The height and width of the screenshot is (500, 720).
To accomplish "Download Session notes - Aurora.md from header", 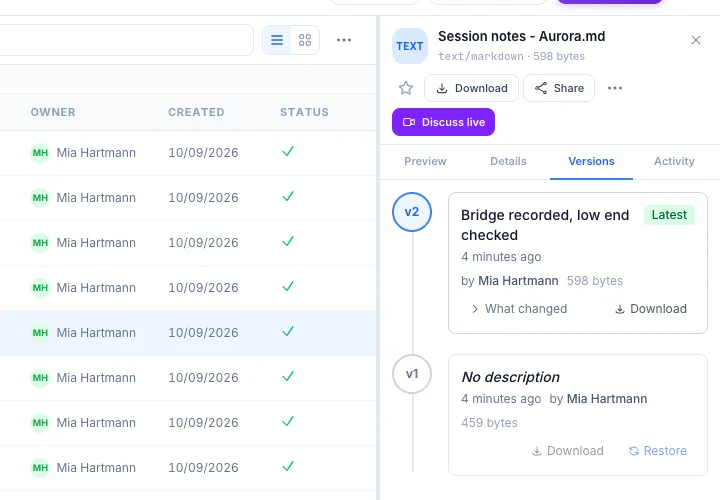I will [x=471, y=88].
